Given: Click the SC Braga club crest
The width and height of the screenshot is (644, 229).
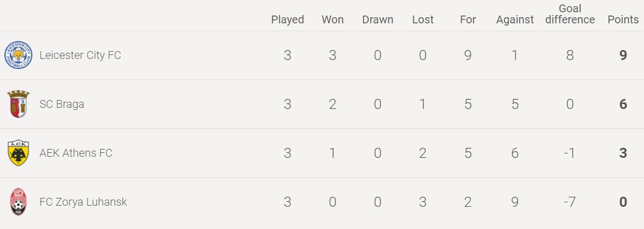Looking at the screenshot, I should pos(18,104).
